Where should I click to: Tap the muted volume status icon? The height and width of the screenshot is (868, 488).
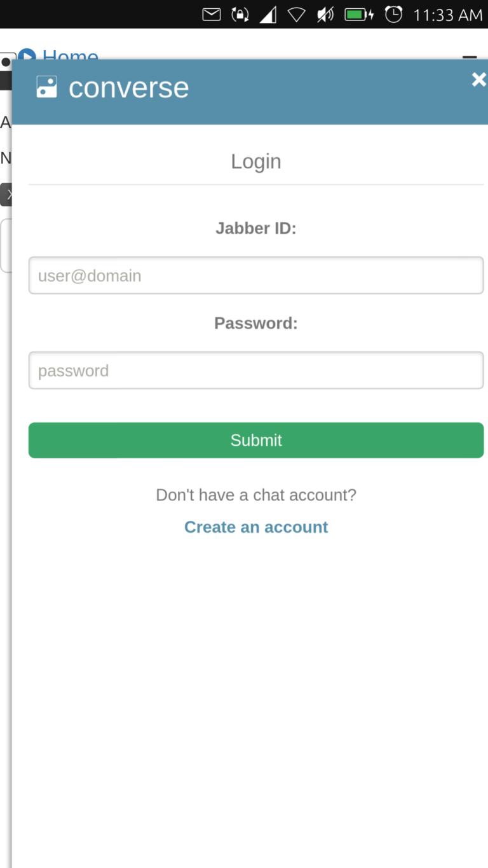(x=325, y=14)
